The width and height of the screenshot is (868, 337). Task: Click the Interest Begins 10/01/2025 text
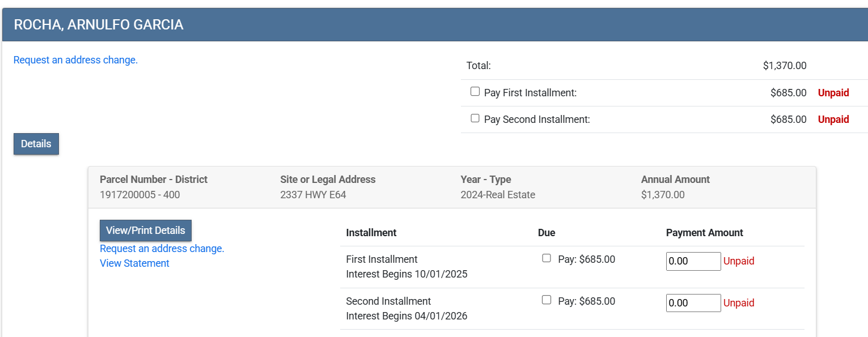[x=407, y=274]
